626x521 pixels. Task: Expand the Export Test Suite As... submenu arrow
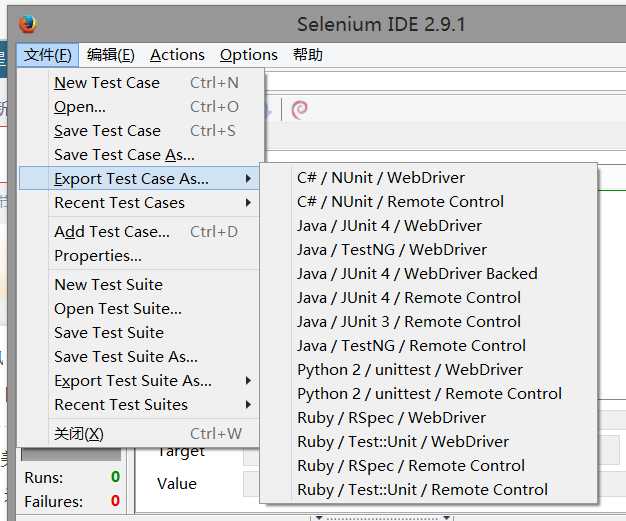click(248, 380)
